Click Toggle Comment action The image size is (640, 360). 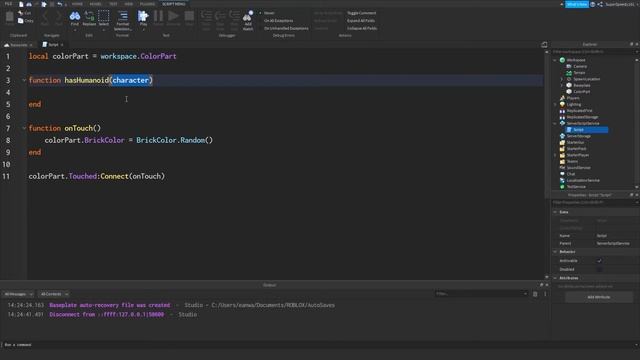point(362,13)
